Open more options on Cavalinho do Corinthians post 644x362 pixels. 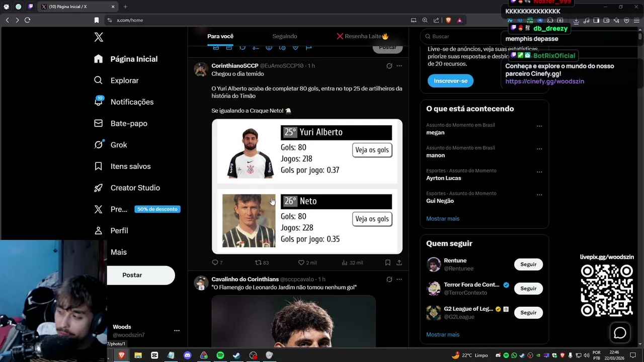(x=399, y=279)
